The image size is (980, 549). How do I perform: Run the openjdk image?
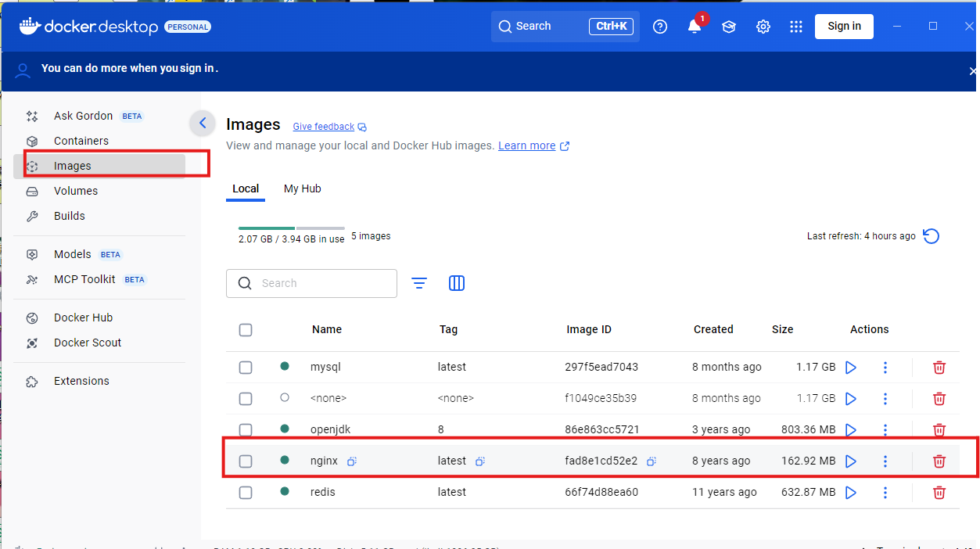pyautogui.click(x=851, y=429)
